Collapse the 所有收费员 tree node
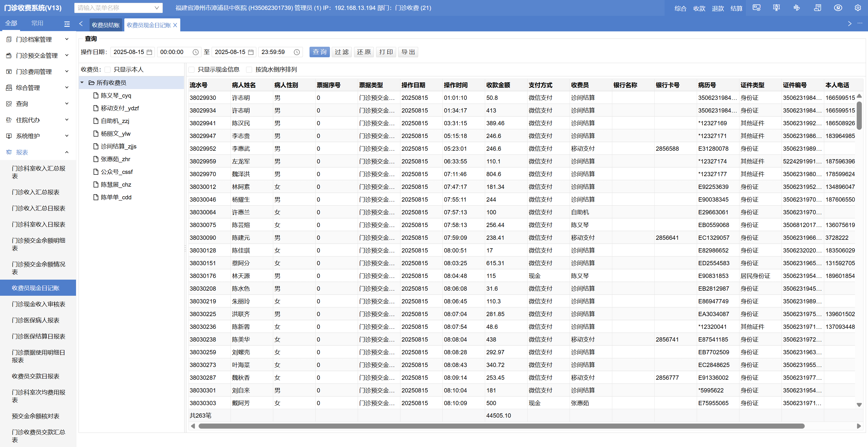This screenshot has height=447, width=868. click(x=82, y=83)
